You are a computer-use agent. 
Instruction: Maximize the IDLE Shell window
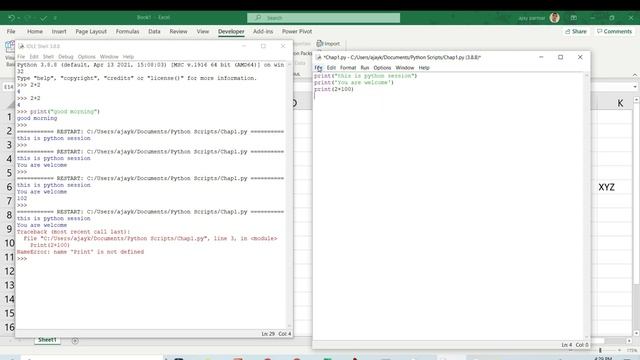click(263, 46)
